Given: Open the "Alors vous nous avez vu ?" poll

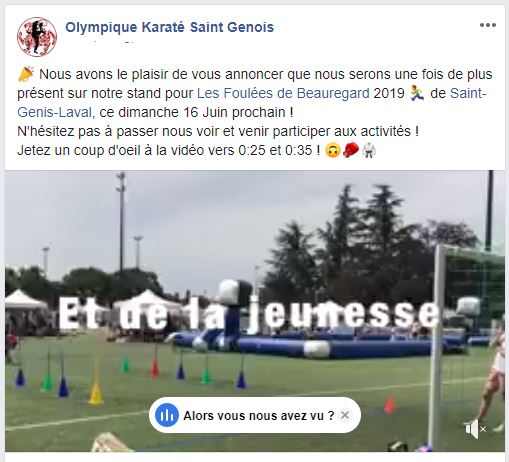Looking at the screenshot, I should pyautogui.click(x=259, y=416).
